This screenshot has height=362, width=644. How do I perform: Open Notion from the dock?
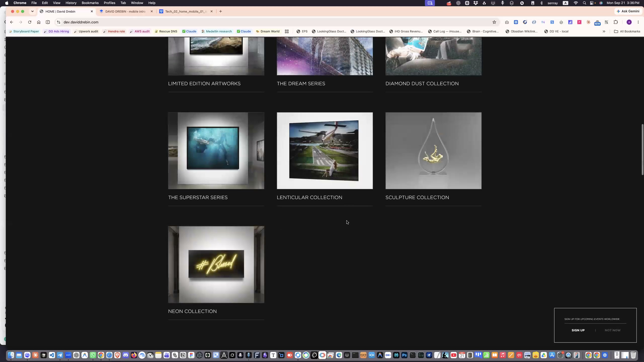click(x=183, y=355)
